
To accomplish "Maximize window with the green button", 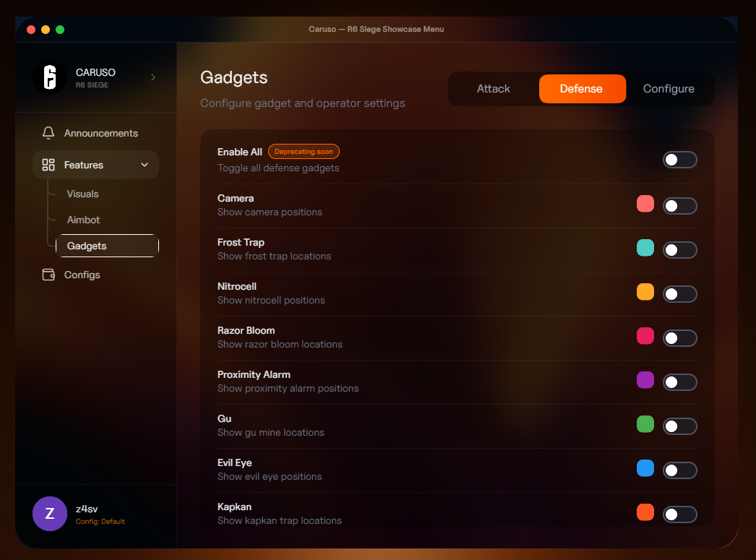I will click(60, 30).
